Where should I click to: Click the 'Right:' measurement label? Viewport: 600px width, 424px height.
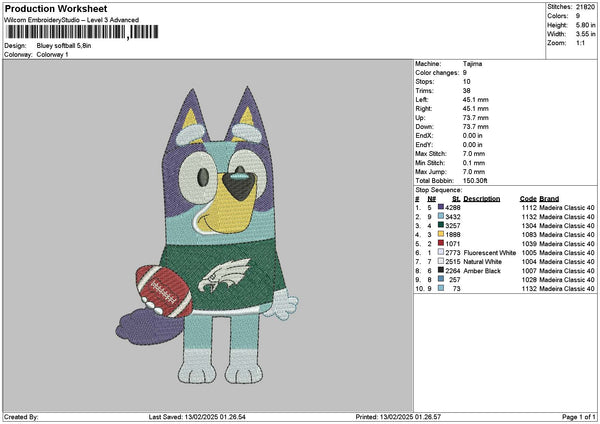pyautogui.click(x=424, y=109)
